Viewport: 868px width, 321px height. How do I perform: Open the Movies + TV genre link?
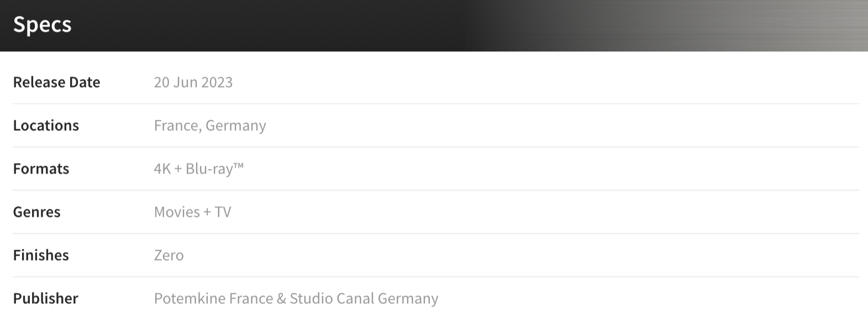(x=192, y=212)
